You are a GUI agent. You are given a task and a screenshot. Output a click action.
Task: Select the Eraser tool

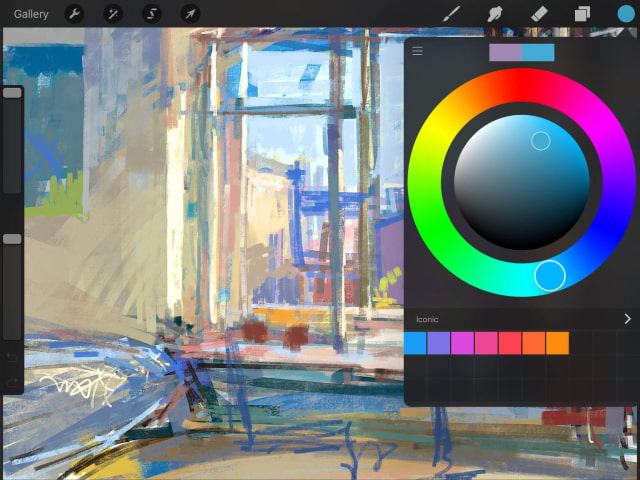tap(539, 14)
